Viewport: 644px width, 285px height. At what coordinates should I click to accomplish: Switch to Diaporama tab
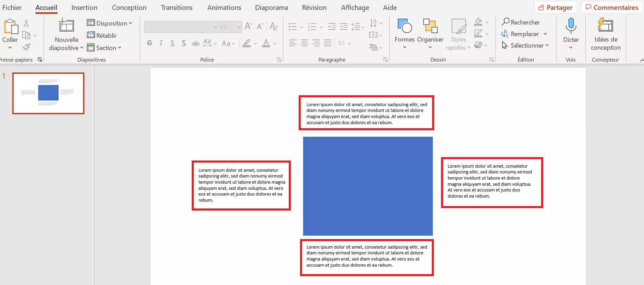pyautogui.click(x=271, y=7)
